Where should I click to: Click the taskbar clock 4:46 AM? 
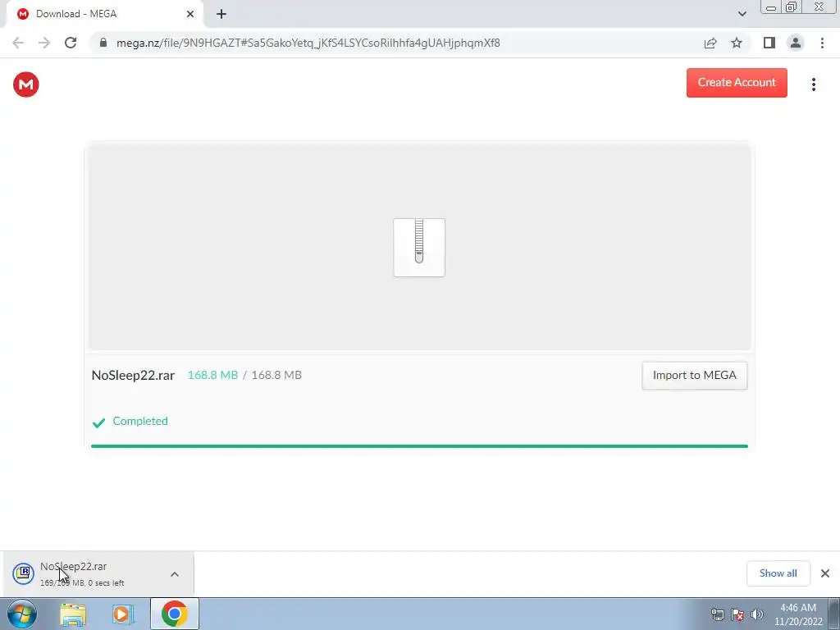(798, 608)
